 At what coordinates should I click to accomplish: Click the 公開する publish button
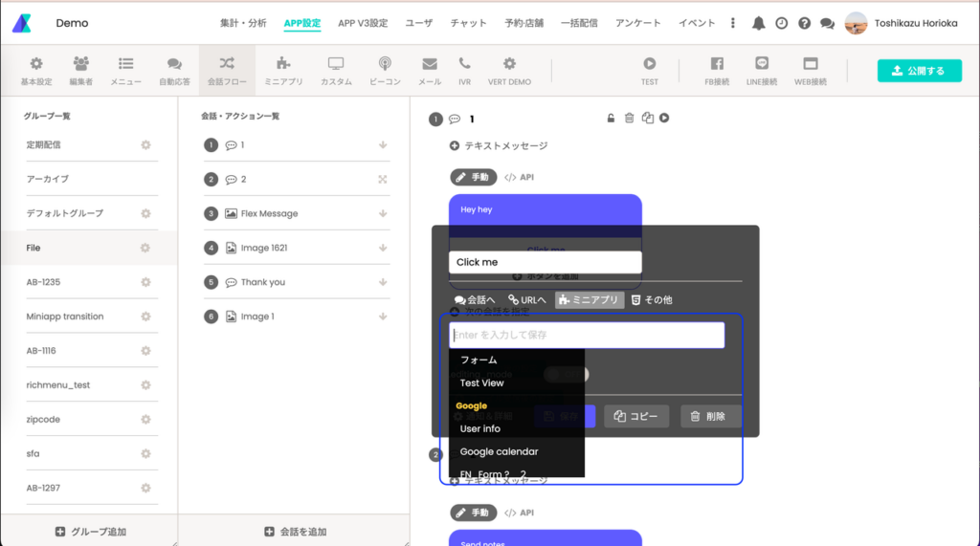[x=919, y=71]
